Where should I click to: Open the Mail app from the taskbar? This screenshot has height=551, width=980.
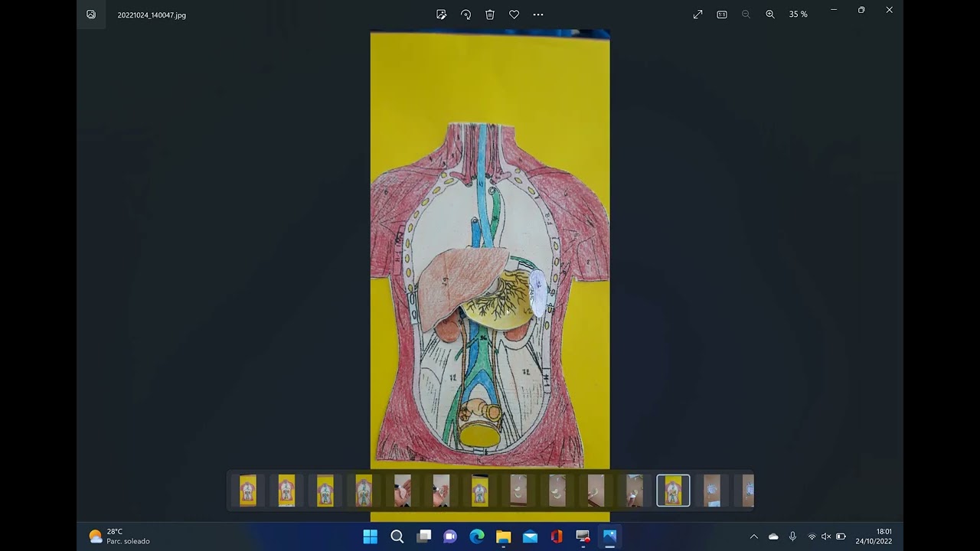(x=530, y=536)
